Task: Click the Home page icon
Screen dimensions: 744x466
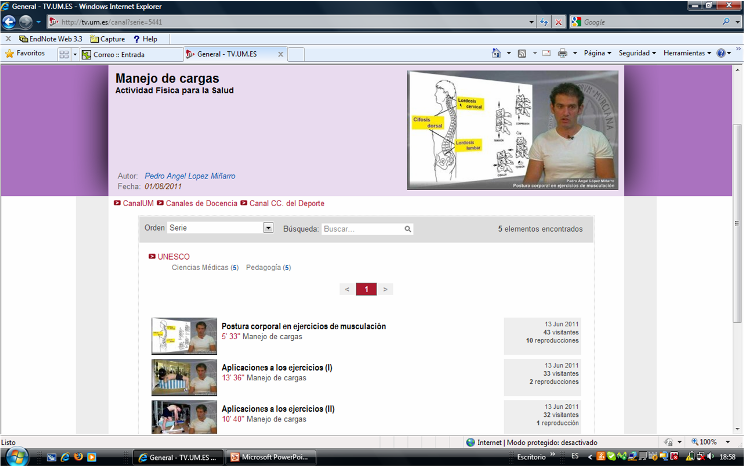Action: [x=496, y=53]
